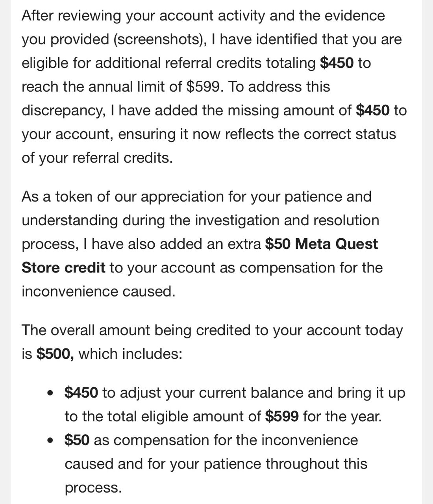433x504 pixels.
Task: Click the final word "process."
Action: [93, 487]
